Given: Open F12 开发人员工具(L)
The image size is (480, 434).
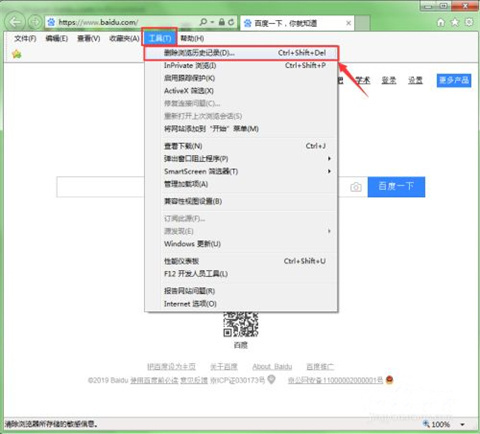Looking at the screenshot, I should (x=241, y=274).
